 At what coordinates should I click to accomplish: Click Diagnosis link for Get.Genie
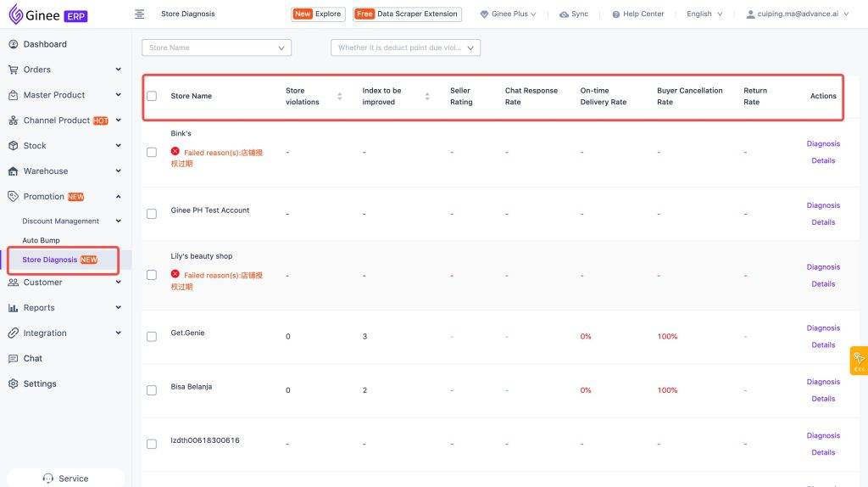coord(823,328)
